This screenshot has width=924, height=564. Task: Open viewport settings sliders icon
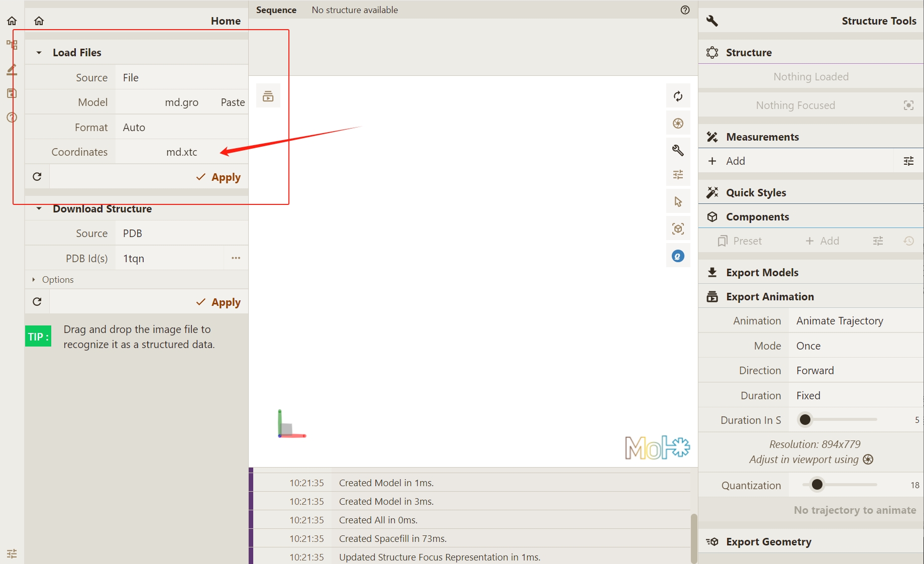pyautogui.click(x=678, y=175)
